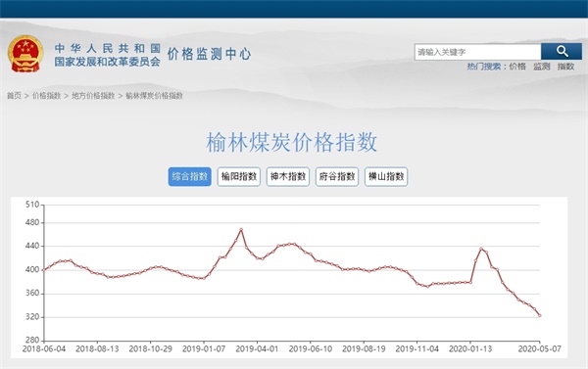Click y-axis label 280
588x369 pixels.
[32, 341]
